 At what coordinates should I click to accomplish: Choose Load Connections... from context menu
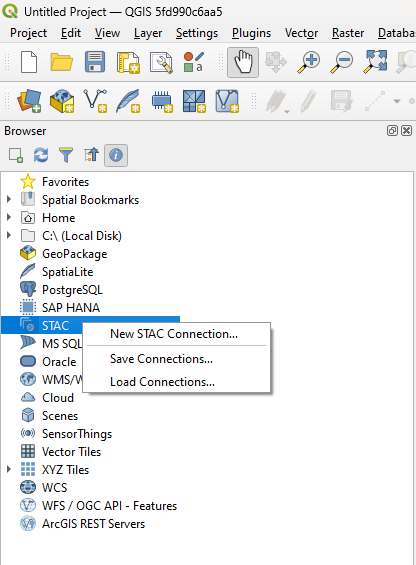(177, 382)
